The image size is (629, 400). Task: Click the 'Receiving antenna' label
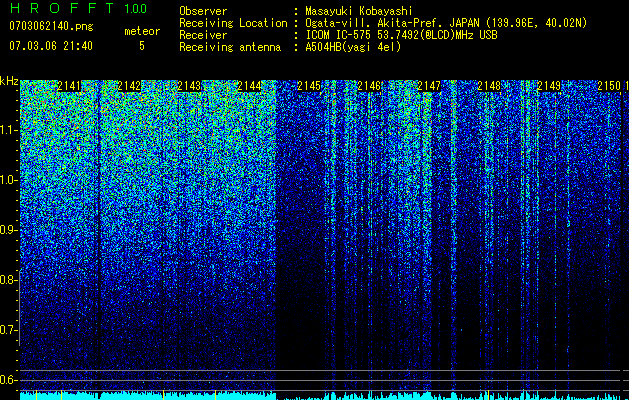[230, 47]
